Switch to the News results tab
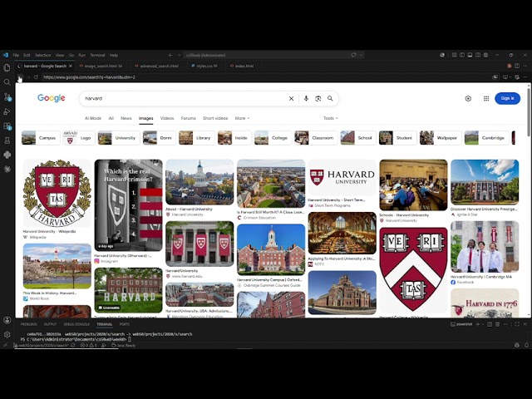Screen dimensions: 532x399 pos(126,118)
